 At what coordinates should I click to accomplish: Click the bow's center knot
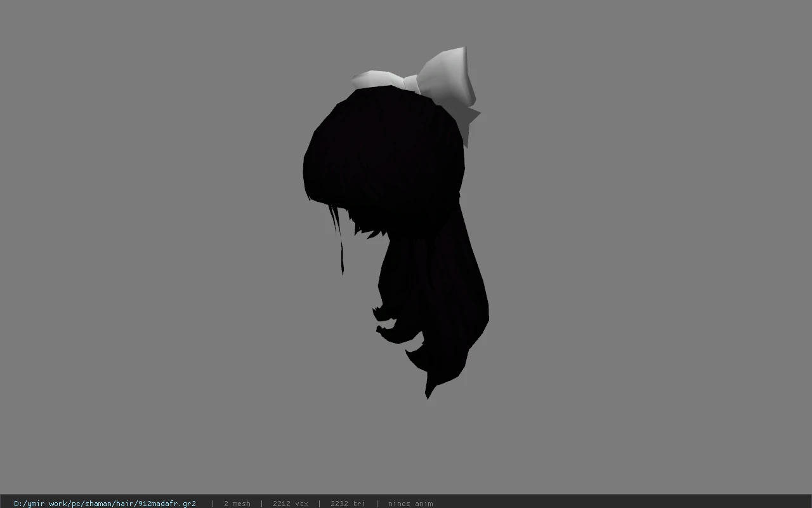click(410, 84)
